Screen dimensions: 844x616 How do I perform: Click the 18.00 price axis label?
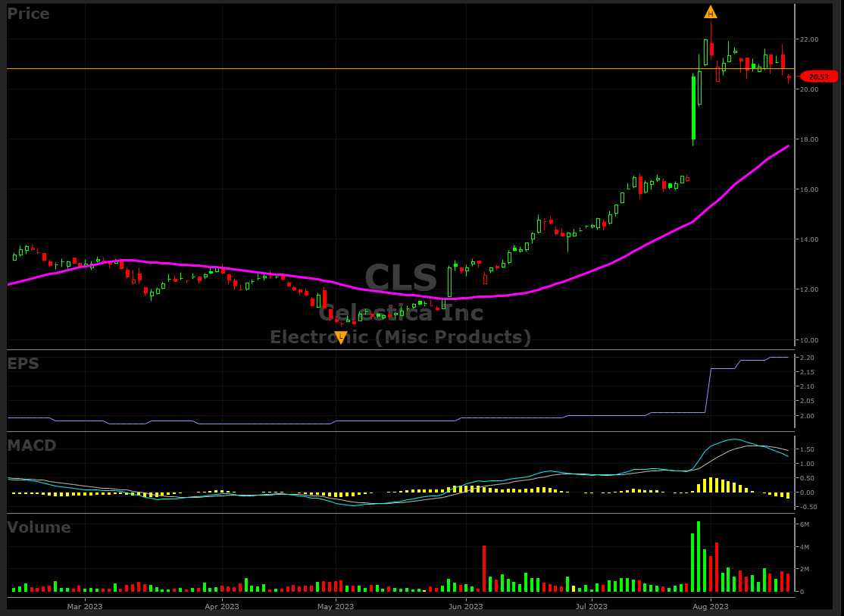pyautogui.click(x=809, y=139)
